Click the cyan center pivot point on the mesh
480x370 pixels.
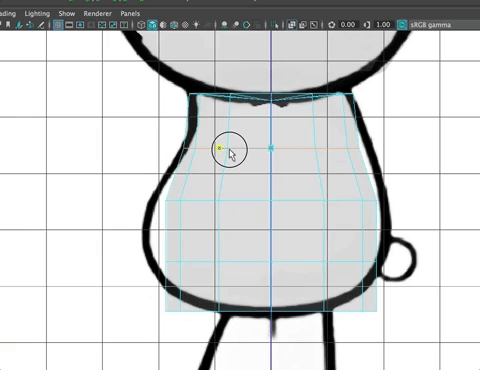pyautogui.click(x=271, y=148)
